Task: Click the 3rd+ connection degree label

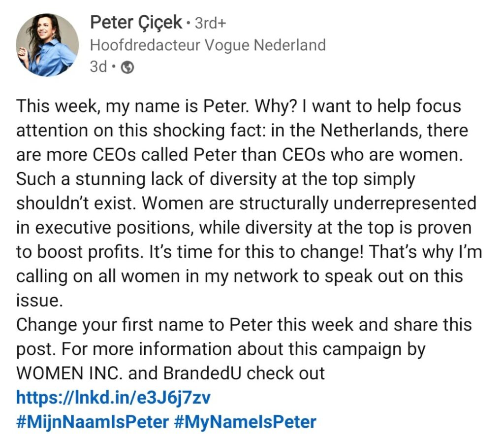Action: 211,23
